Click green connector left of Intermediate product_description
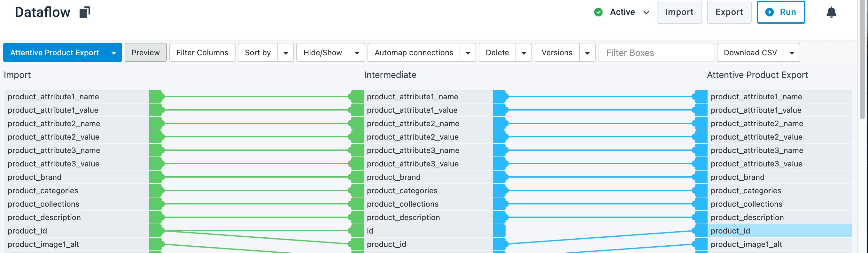The width and height of the screenshot is (868, 253). (x=357, y=217)
